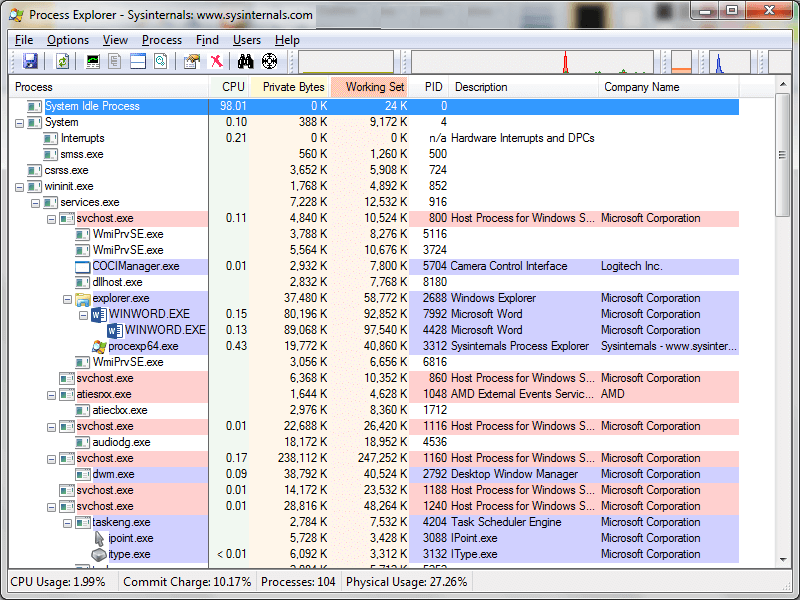Click the Save toolbar icon
Screen dimensions: 800x600
click(31, 61)
